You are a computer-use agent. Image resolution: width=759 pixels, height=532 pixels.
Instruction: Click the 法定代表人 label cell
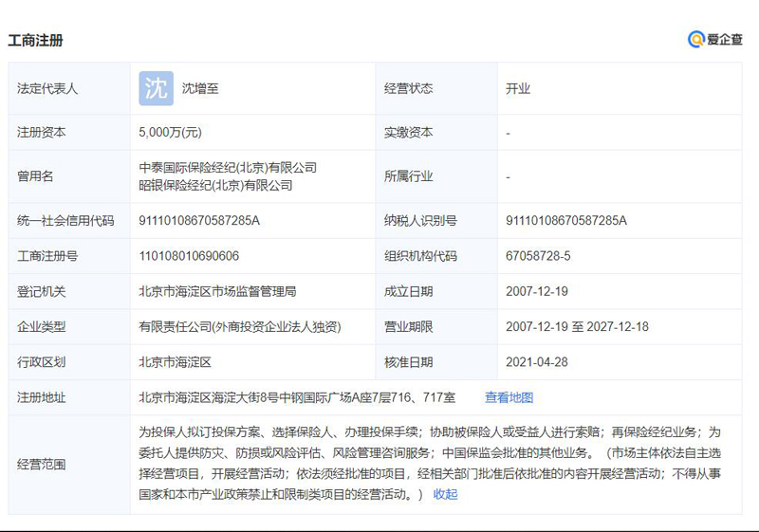[68, 88]
